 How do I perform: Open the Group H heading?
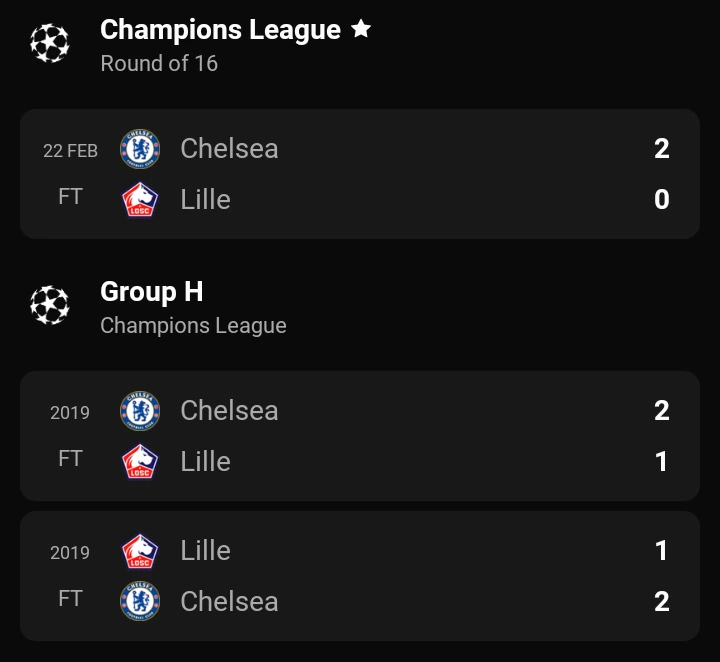tap(152, 292)
